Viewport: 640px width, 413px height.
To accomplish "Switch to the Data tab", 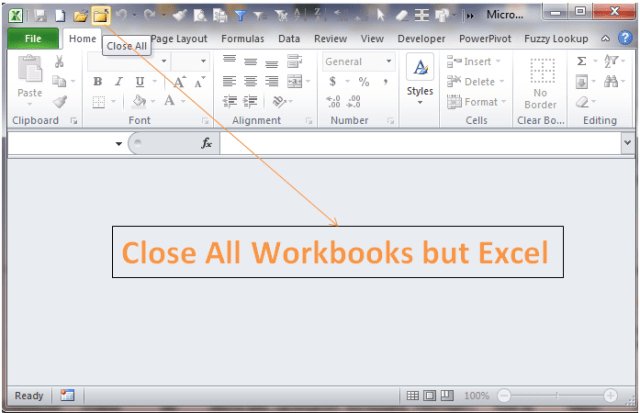I will pyautogui.click(x=289, y=39).
